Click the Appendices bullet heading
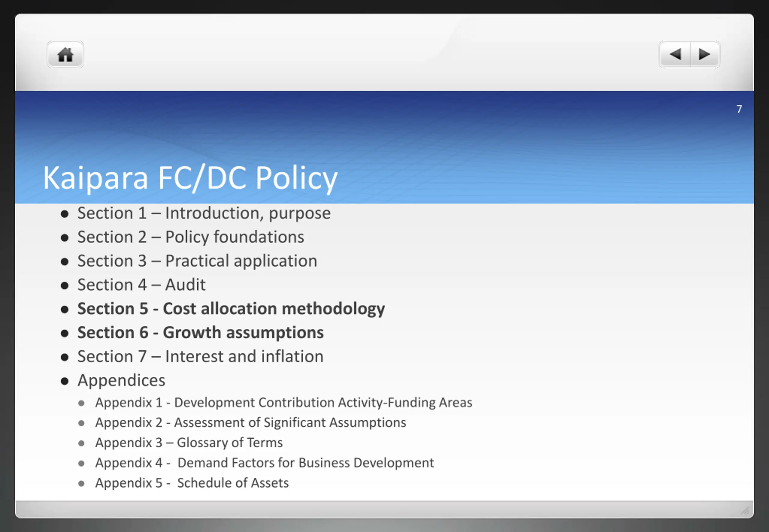769x532 pixels. click(x=121, y=380)
